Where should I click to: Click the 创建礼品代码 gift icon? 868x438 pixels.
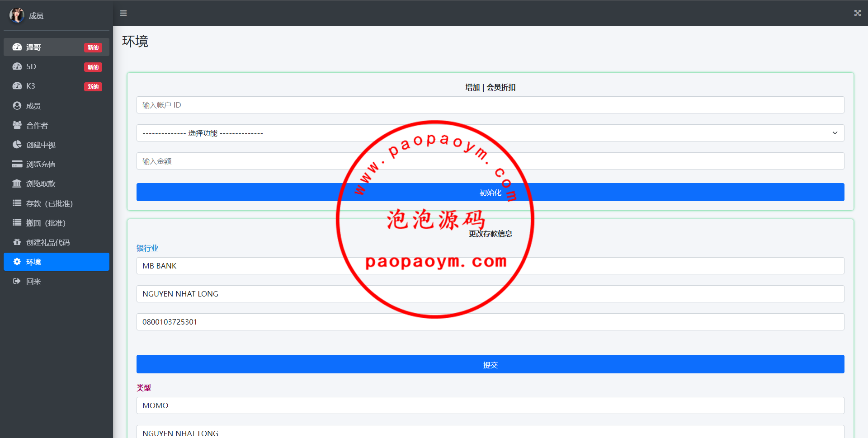(17, 242)
